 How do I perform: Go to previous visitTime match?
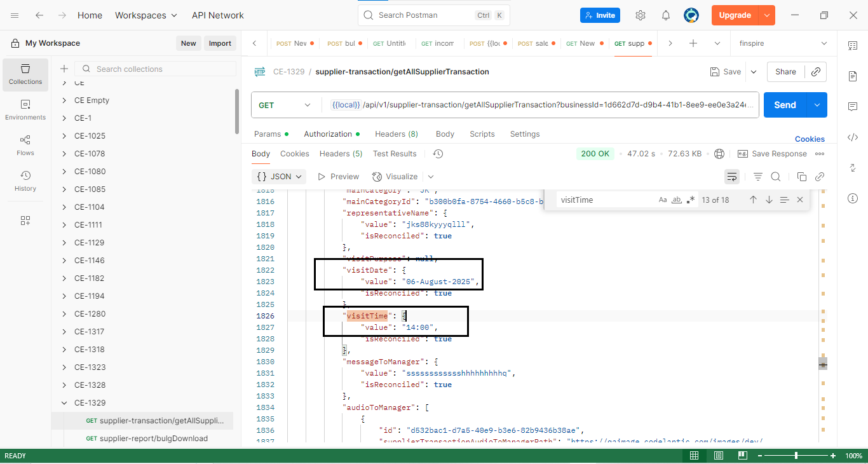coord(753,200)
